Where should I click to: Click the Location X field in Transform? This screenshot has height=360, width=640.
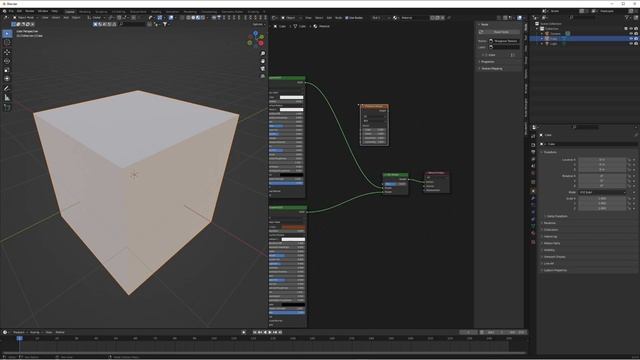pos(602,160)
